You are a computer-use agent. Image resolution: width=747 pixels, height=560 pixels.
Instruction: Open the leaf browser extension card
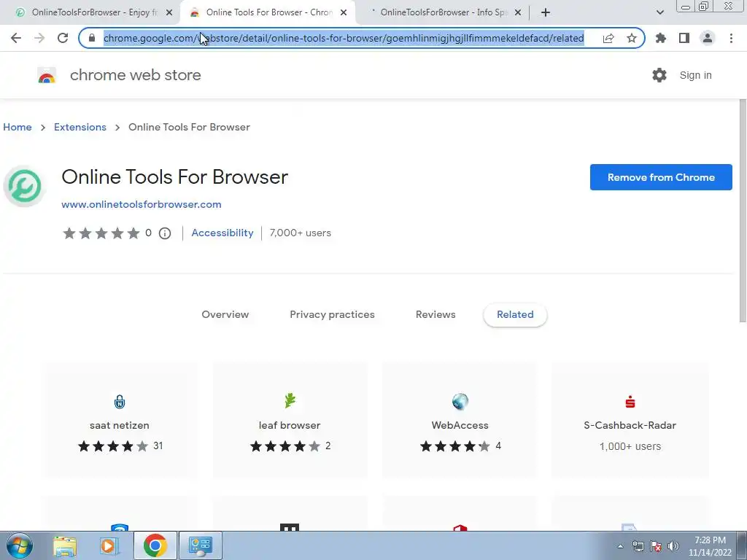290,421
